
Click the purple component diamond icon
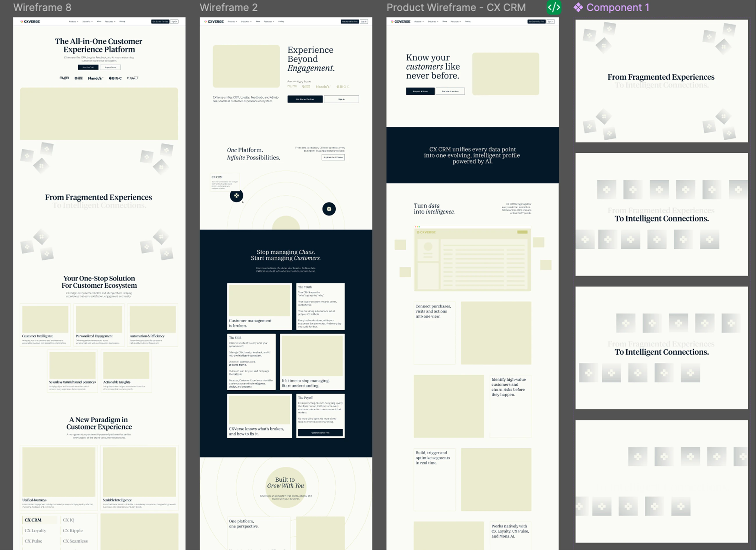coord(578,7)
